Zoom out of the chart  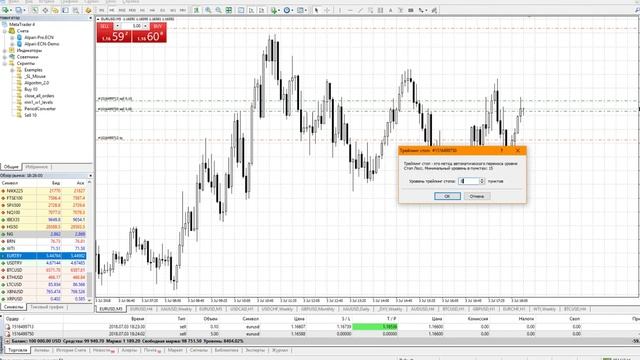click(218, 10)
